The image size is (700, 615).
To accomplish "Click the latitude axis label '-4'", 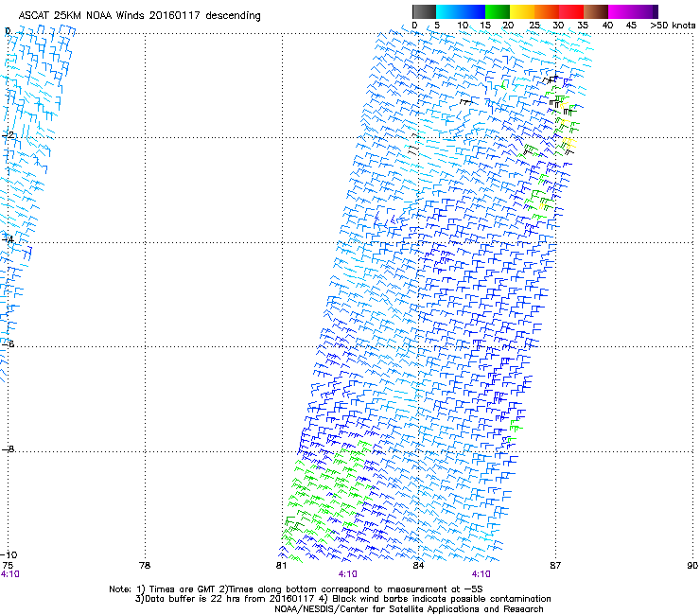I will pos(9,239).
